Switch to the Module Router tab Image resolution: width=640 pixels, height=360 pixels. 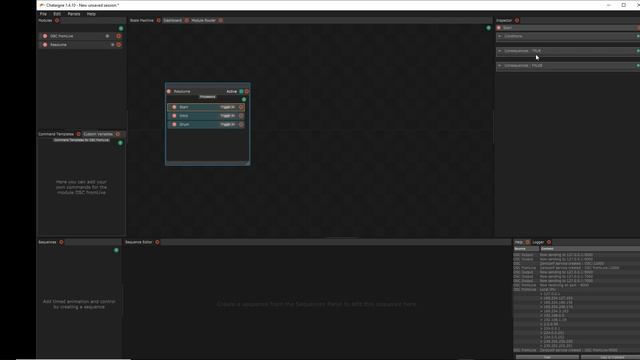[x=203, y=20]
